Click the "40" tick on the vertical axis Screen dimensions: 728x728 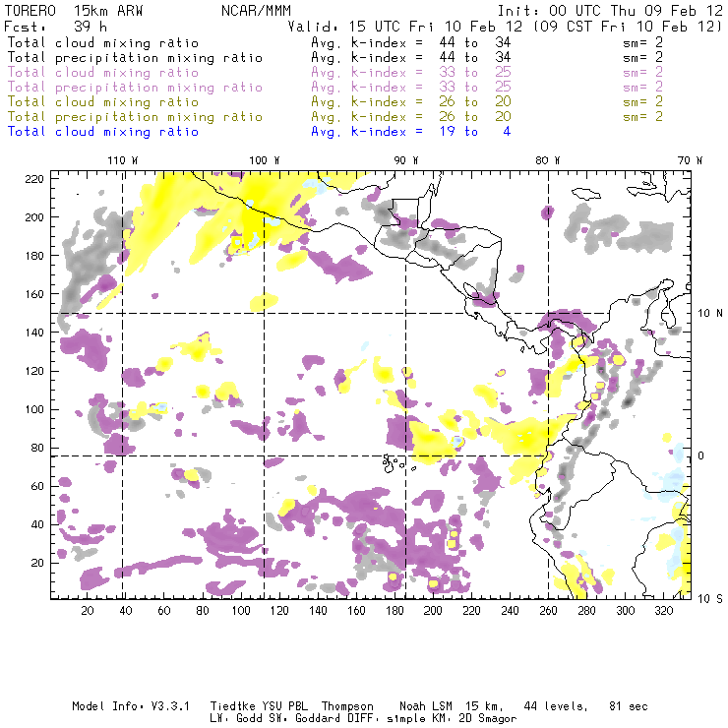pyautogui.click(x=37, y=524)
